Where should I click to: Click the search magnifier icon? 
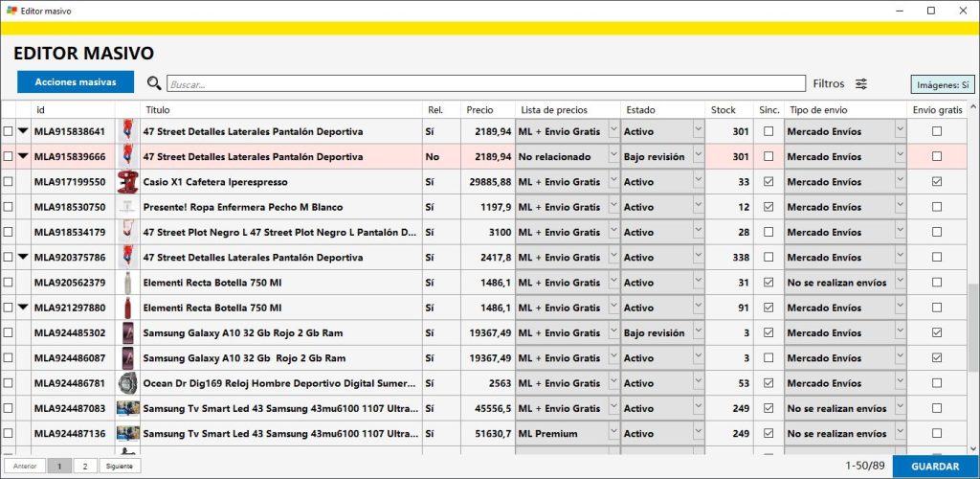point(154,83)
